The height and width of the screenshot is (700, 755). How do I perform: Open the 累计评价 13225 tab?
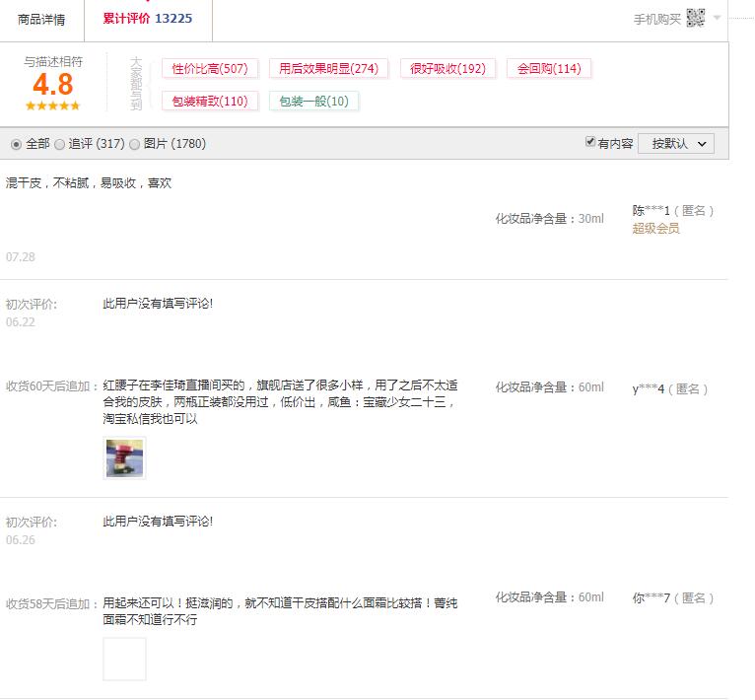click(147, 19)
